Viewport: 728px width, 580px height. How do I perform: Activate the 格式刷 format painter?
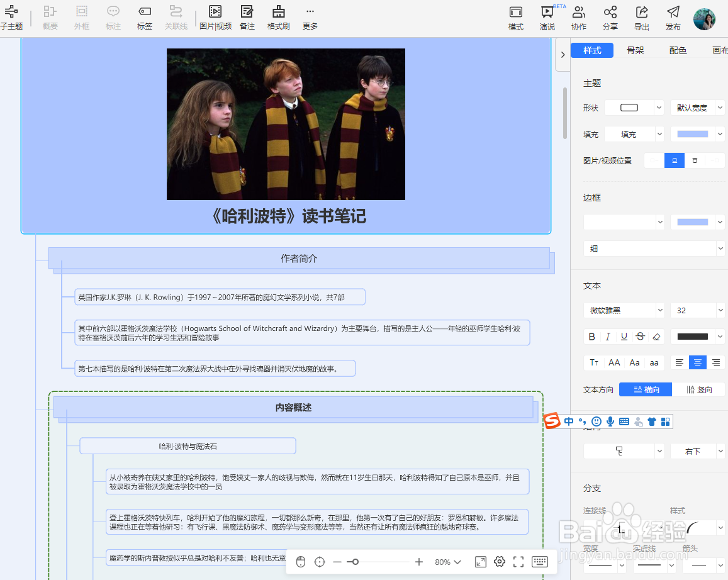(x=279, y=18)
